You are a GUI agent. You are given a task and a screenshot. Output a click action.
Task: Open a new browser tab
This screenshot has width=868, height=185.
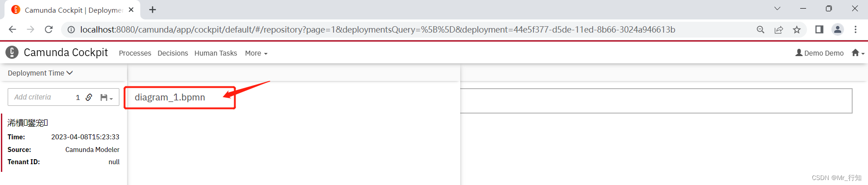(x=152, y=9)
